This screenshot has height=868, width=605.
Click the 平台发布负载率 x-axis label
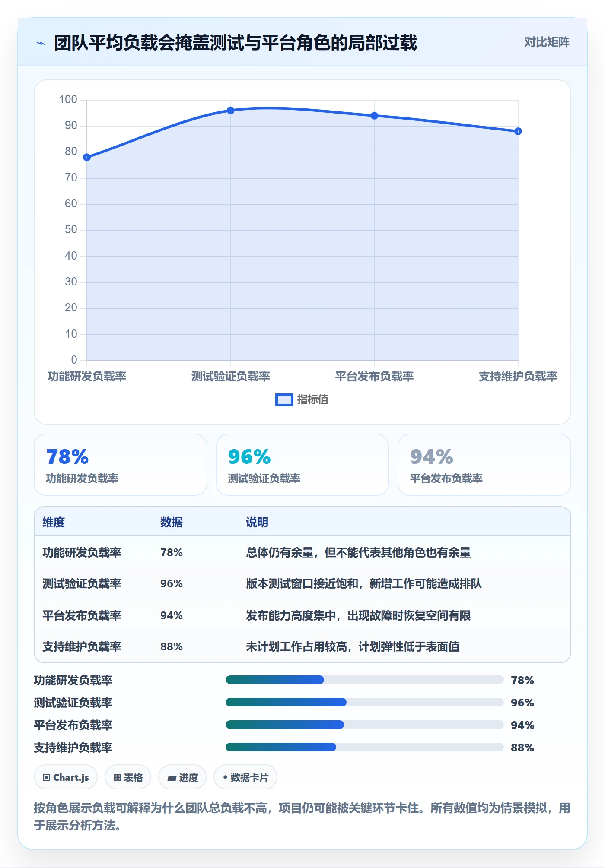(x=374, y=376)
